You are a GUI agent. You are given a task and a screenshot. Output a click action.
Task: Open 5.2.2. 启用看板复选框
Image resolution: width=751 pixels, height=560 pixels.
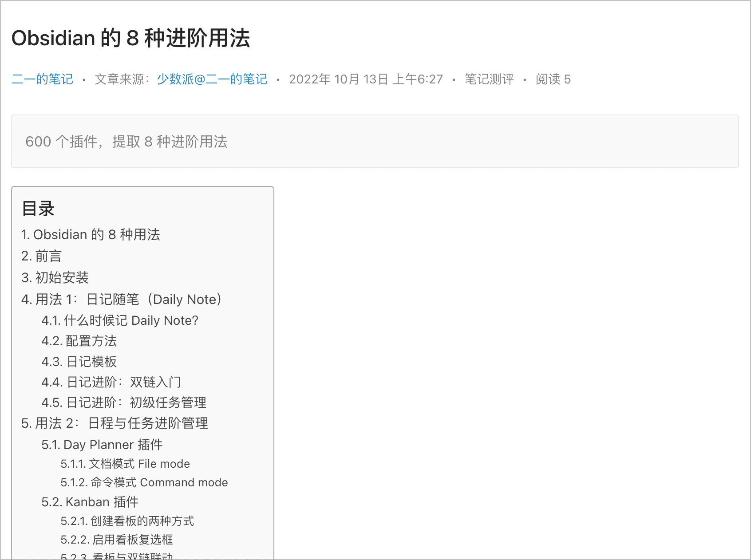[117, 540]
